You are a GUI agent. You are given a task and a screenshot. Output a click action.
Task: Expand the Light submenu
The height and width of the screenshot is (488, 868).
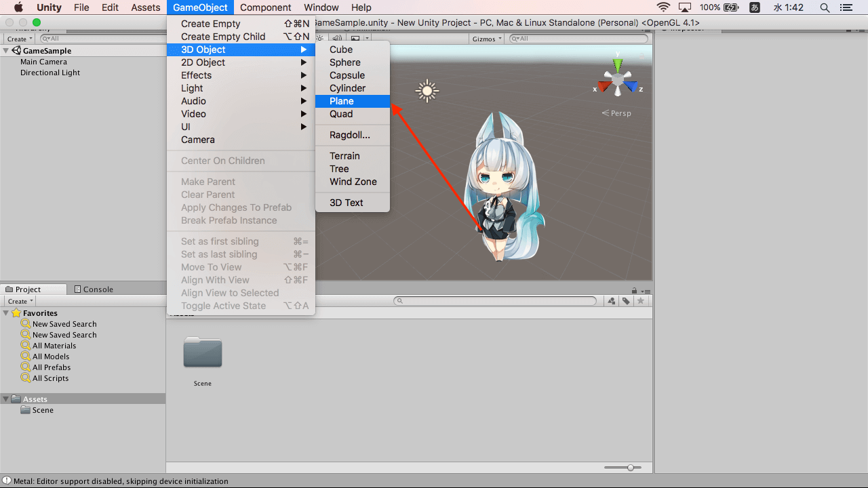(x=241, y=88)
